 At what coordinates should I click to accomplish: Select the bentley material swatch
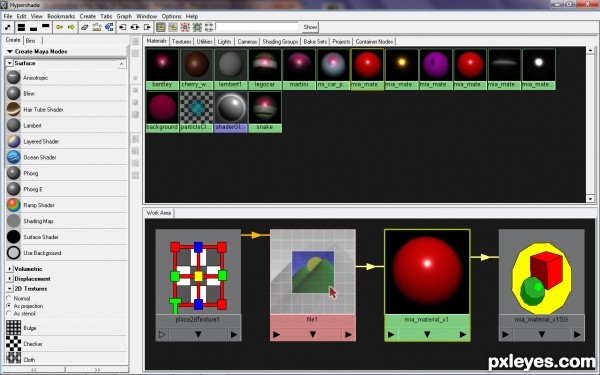click(162, 69)
